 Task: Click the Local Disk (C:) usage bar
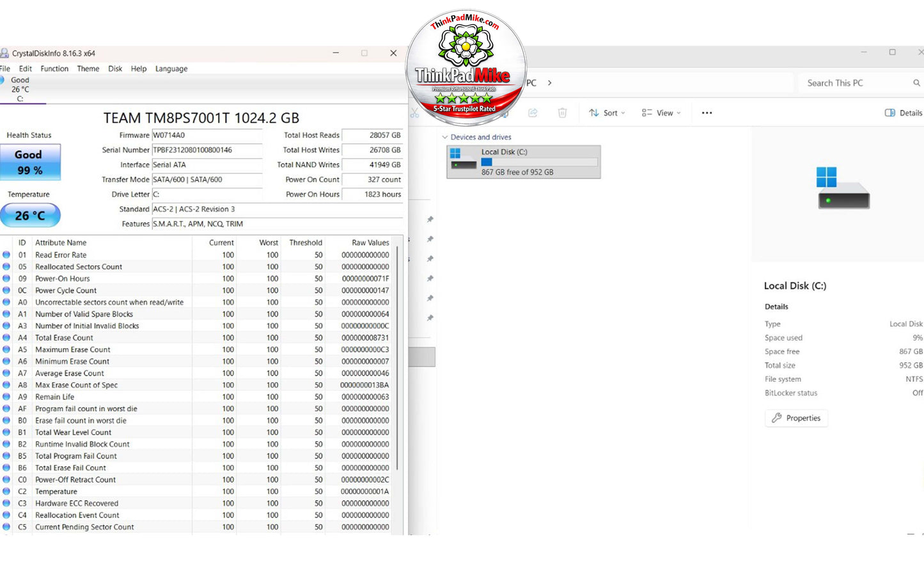click(x=539, y=162)
